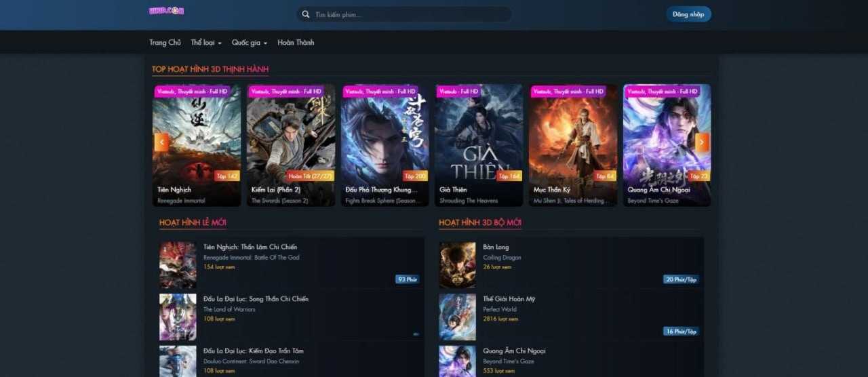Expand the Thể loại dropdown
Screen dimensions: 868x377
pos(206,42)
